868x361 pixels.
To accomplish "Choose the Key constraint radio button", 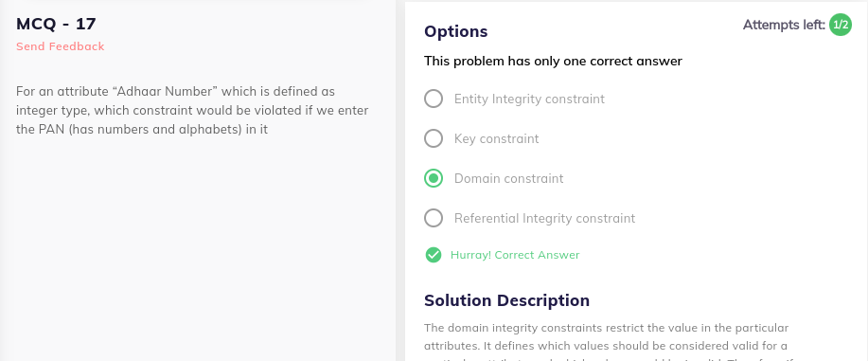I will (434, 138).
